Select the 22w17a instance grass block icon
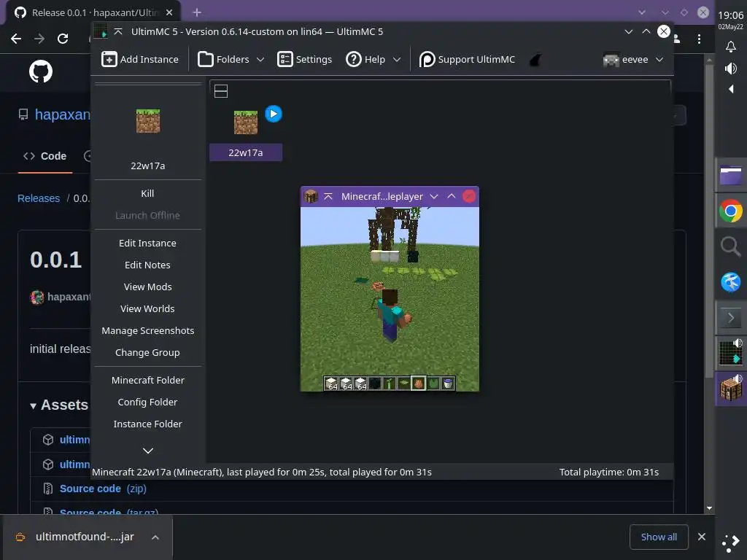The height and width of the screenshot is (560, 747). [246, 122]
